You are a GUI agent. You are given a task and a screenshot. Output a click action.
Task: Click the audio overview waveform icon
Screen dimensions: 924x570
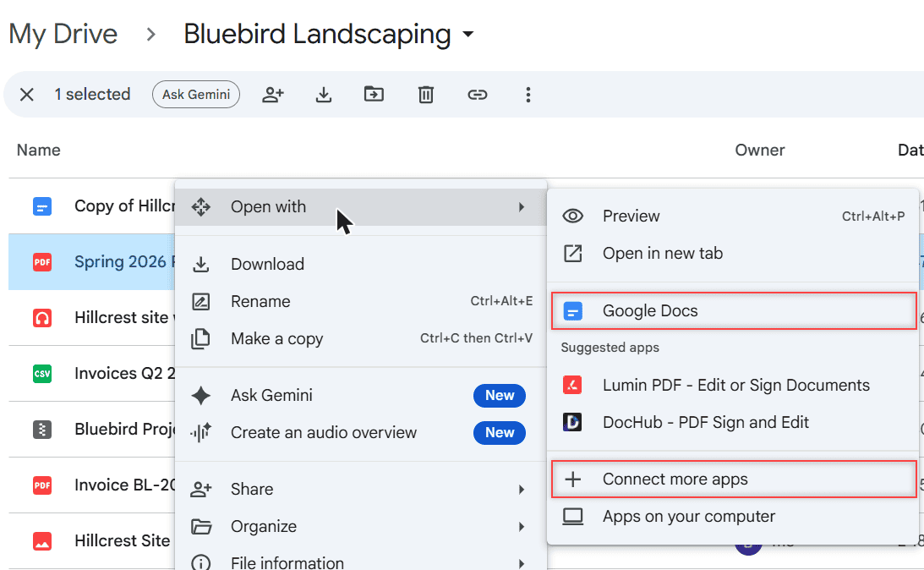200,433
